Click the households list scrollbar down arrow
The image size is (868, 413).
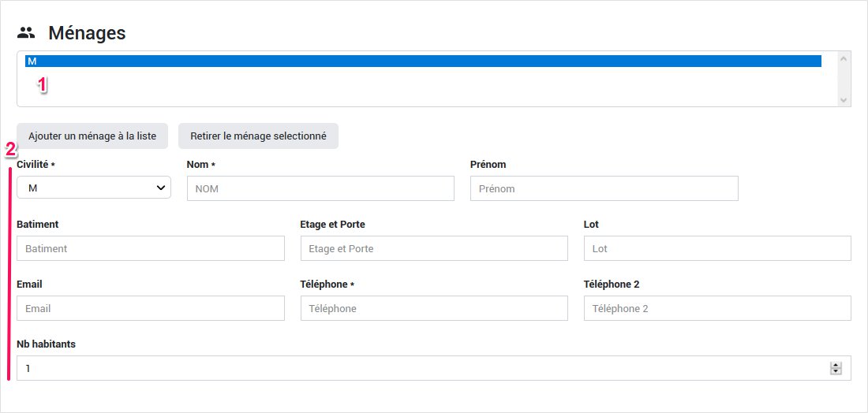click(844, 99)
